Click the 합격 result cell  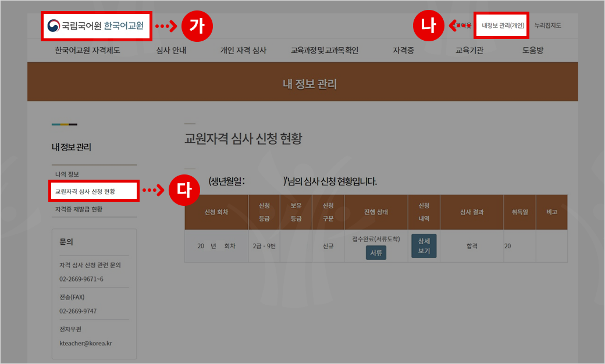tap(471, 246)
